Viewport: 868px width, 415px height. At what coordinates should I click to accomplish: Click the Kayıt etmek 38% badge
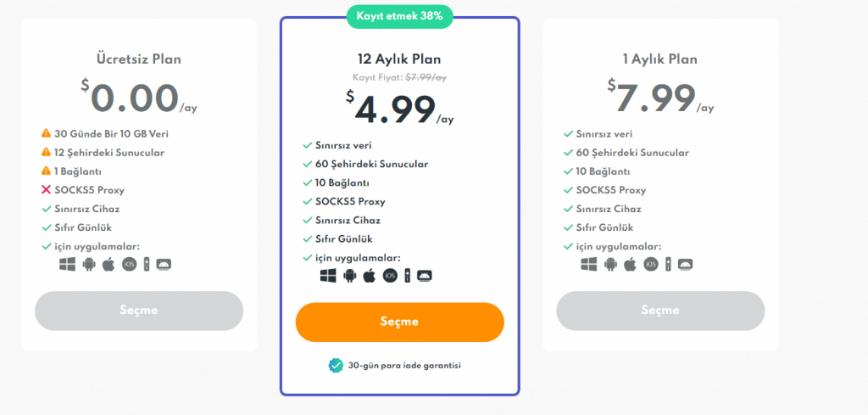(x=400, y=16)
